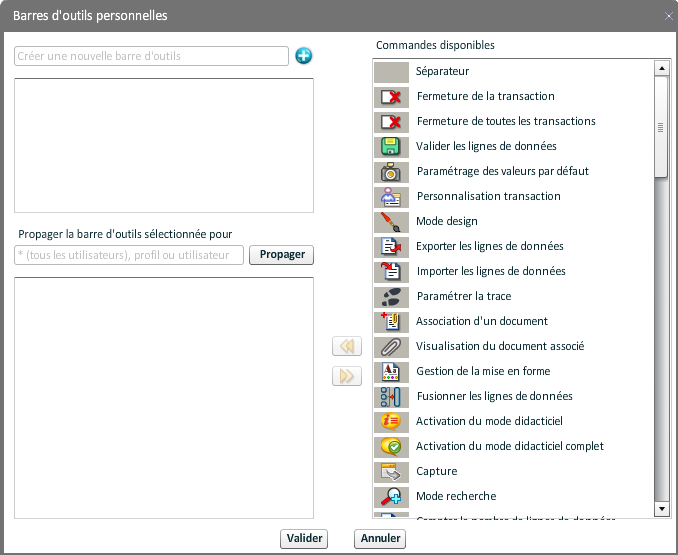
Task: Focus the Créer une nouvelle barre d'outils field
Action: pyautogui.click(x=151, y=56)
